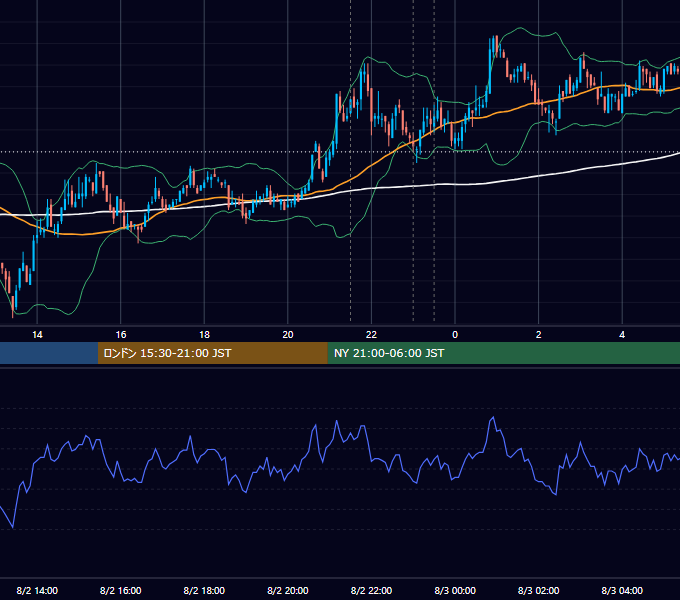
Task: Click the '8/3 02:00' date label
Action: tap(539, 590)
